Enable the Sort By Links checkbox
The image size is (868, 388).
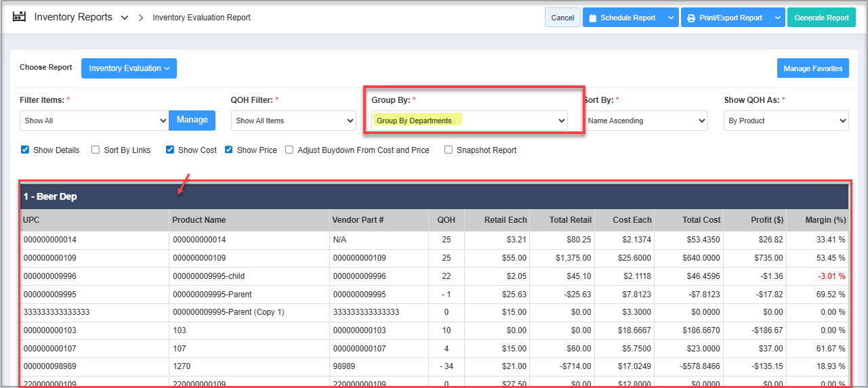(x=96, y=150)
